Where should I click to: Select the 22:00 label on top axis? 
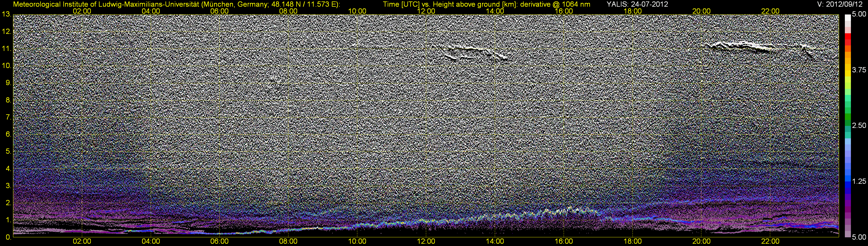pos(770,11)
